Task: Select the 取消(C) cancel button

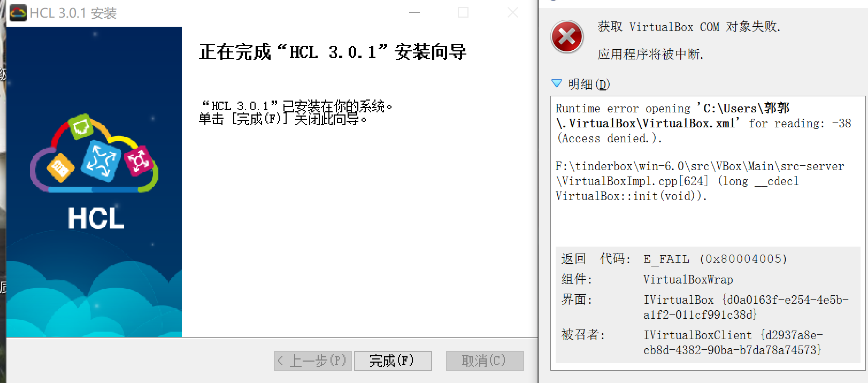Action: pos(485,361)
